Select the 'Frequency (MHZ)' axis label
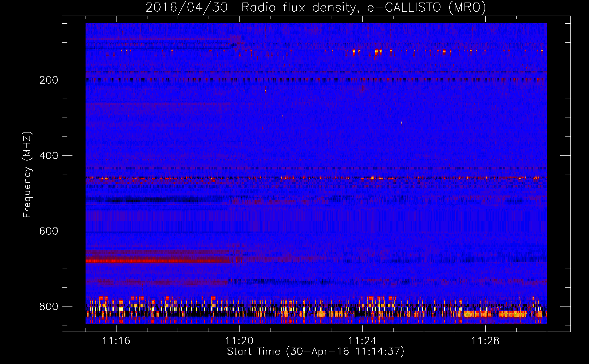Screen dimensions: 589x364 tap(27, 175)
